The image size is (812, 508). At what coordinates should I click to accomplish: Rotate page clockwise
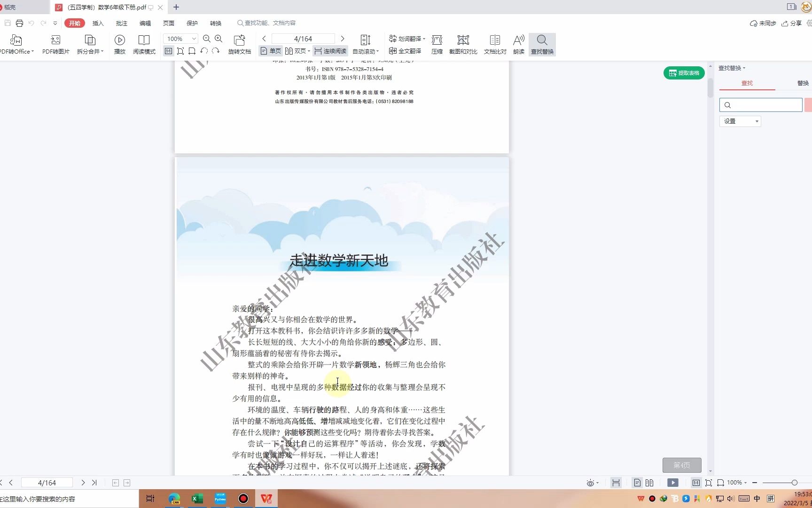[216, 51]
